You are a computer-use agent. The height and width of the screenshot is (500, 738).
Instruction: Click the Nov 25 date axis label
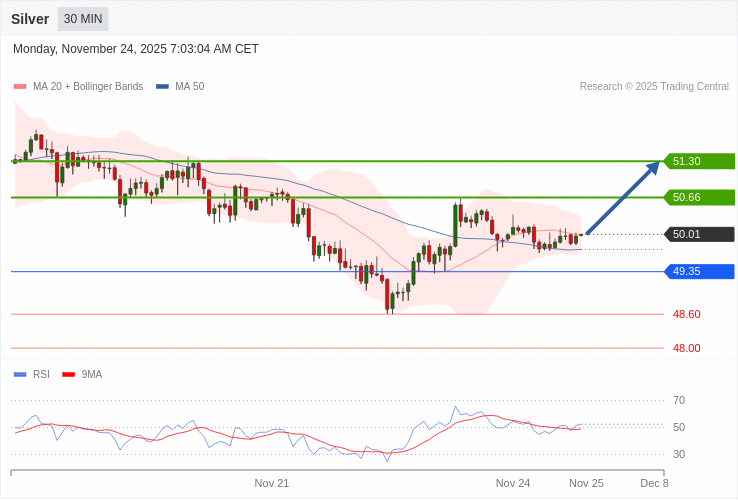pyautogui.click(x=586, y=484)
